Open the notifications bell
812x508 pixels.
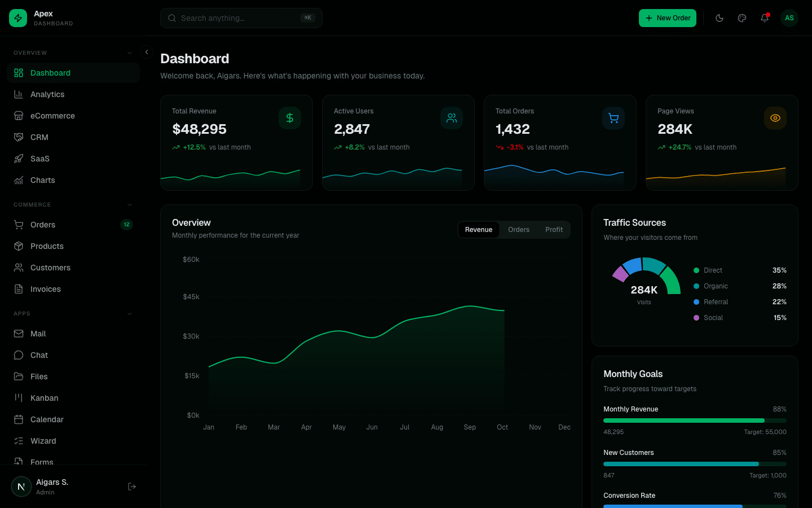[x=765, y=17]
